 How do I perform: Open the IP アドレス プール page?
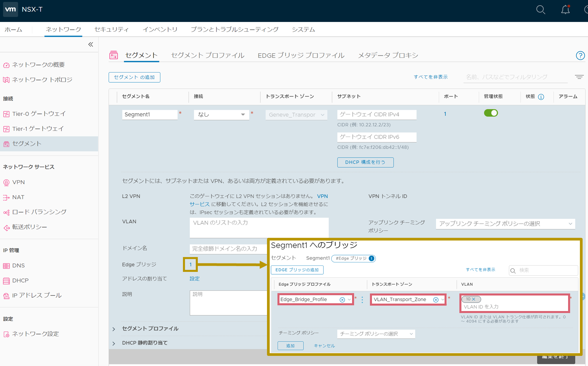click(37, 295)
